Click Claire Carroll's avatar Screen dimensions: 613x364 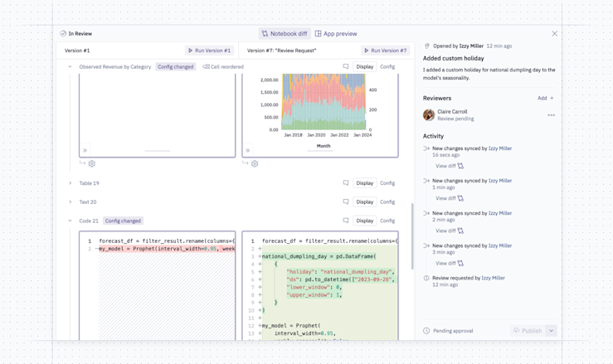point(429,115)
